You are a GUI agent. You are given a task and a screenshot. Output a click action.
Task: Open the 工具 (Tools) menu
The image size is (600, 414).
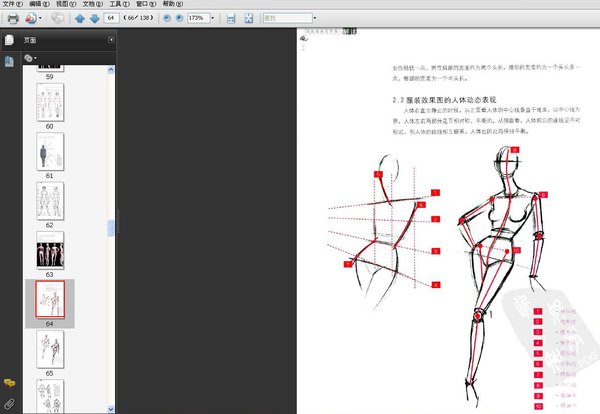tap(119, 4)
